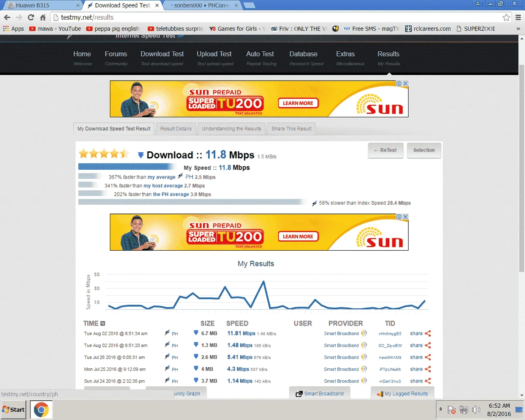Click the the PH average link

tap(171, 194)
